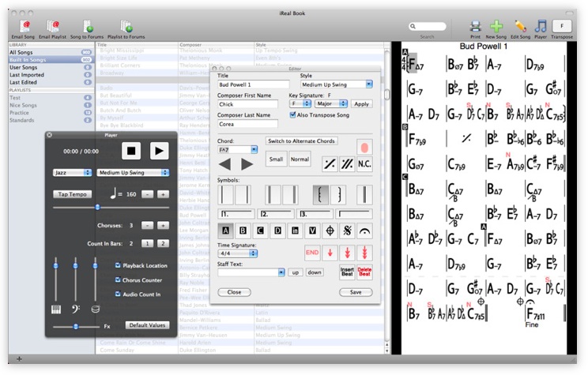Screen dimensions: 588x375
Task: Click the Save button in Editor
Action: pyautogui.click(x=356, y=292)
